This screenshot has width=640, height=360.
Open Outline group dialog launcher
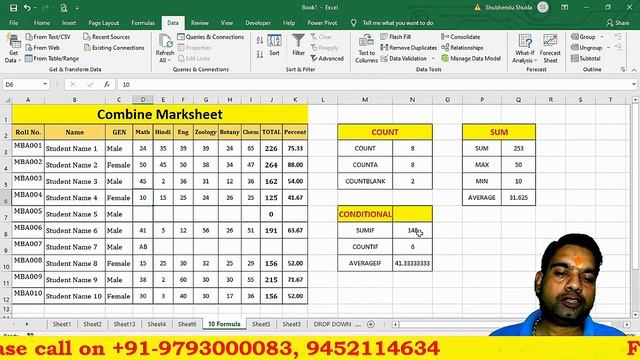(623, 70)
